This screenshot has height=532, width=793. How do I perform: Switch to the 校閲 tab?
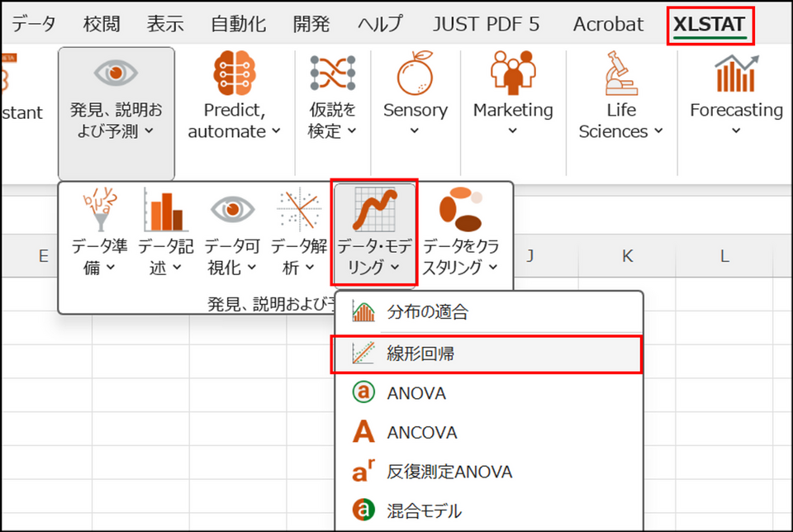pyautogui.click(x=102, y=24)
